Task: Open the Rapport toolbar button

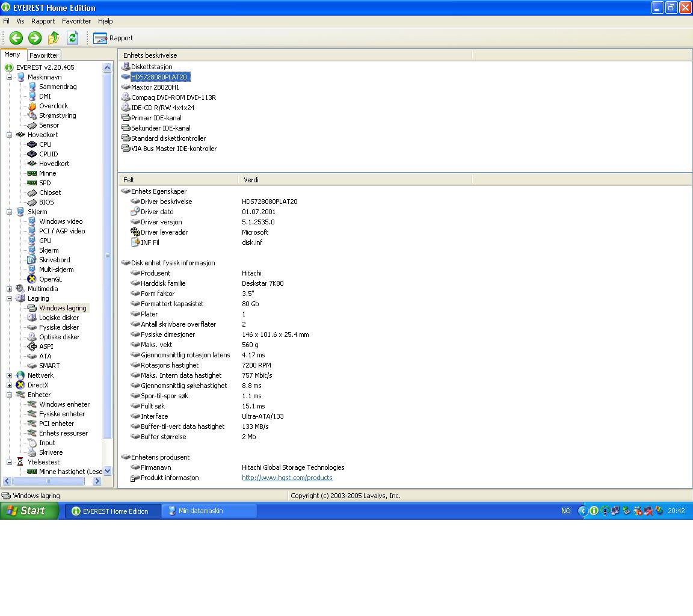Action: [113, 38]
